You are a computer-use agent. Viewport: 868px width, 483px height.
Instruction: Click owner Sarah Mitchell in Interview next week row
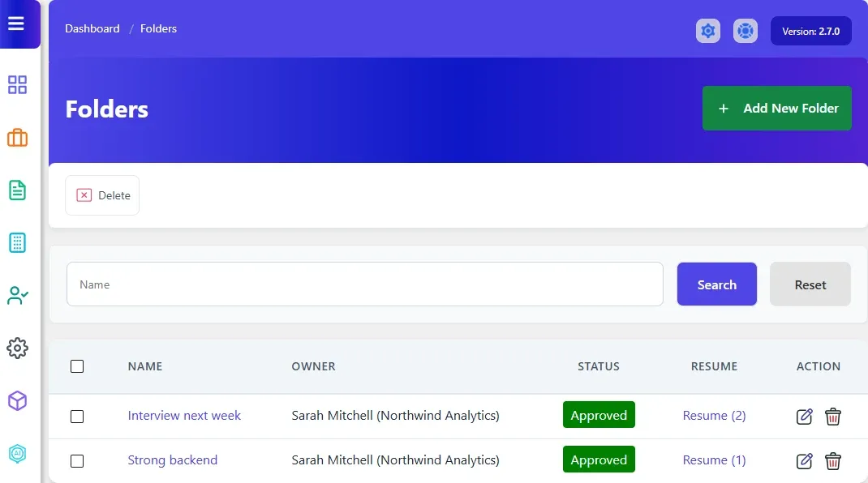395,416
